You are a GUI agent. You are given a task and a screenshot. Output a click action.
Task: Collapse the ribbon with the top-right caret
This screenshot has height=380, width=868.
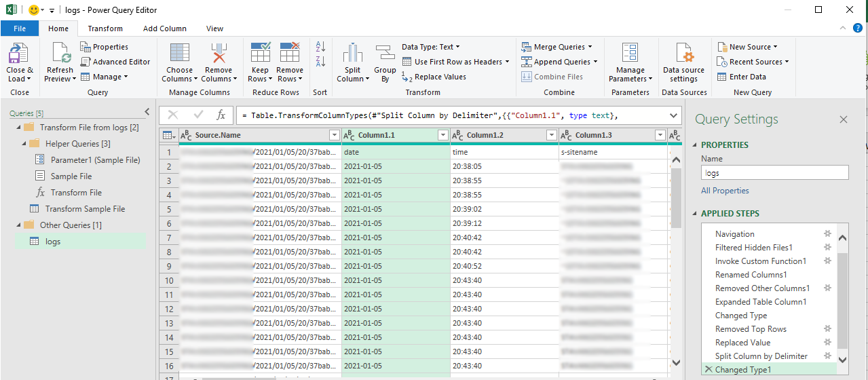pos(842,28)
